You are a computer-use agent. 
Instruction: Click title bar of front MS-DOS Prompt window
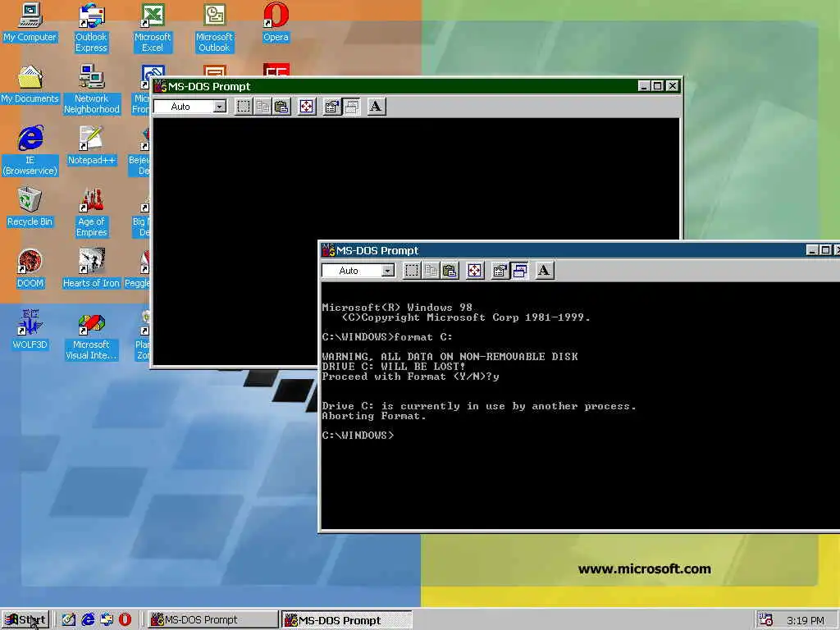pos(580,250)
